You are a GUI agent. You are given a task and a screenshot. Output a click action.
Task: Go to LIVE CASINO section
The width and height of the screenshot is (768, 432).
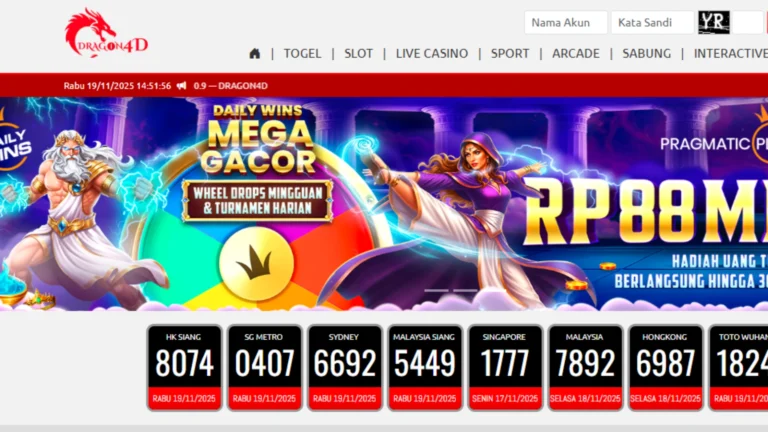point(432,53)
